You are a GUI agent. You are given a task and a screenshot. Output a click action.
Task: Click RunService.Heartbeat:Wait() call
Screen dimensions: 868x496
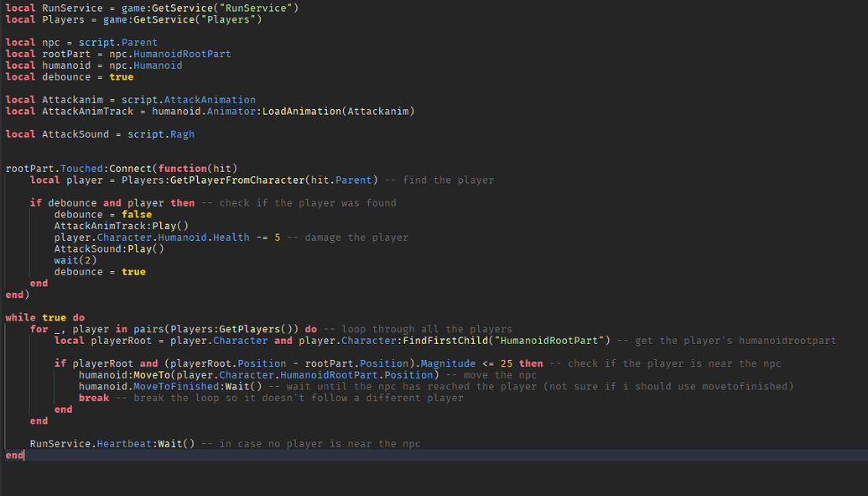112,444
